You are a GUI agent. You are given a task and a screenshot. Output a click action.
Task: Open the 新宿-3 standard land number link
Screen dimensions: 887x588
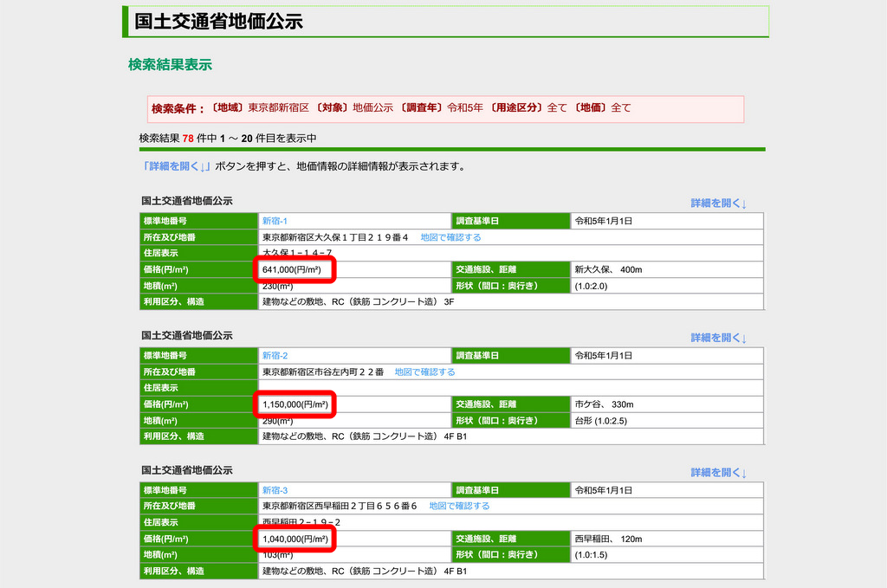tap(275, 490)
